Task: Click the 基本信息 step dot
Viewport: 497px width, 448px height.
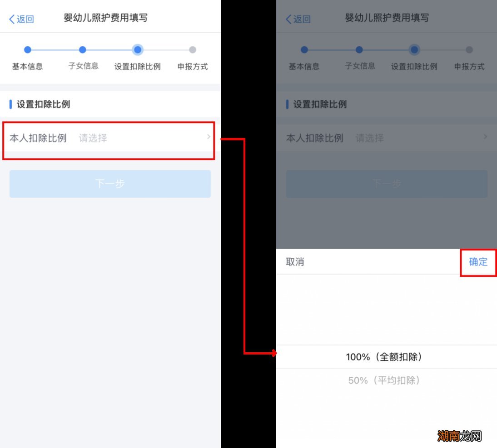Action: (28, 50)
